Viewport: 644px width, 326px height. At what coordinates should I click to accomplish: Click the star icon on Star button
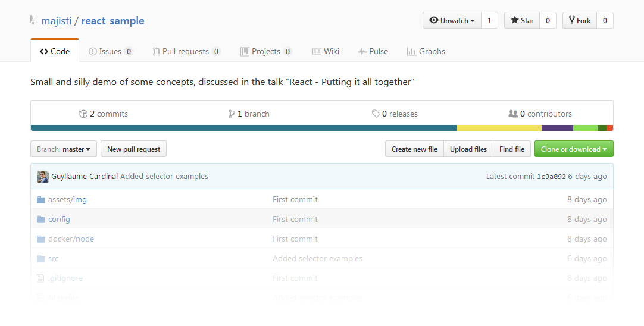tap(515, 20)
